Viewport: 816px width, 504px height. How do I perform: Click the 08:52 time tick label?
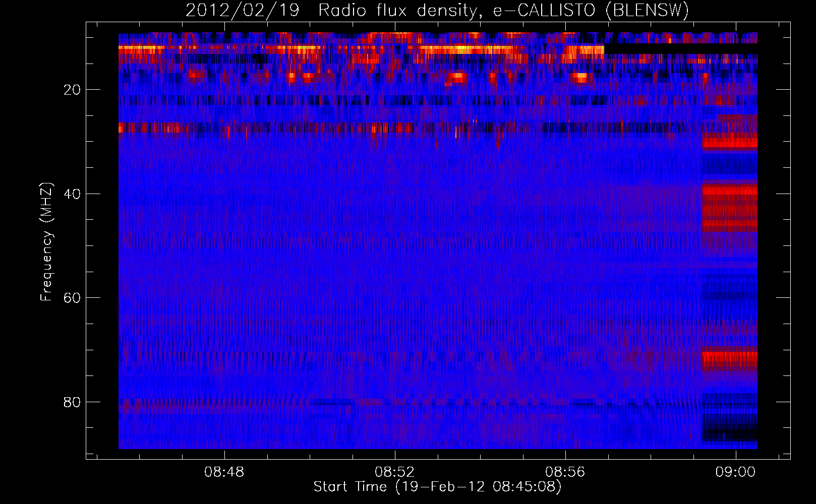(395, 472)
